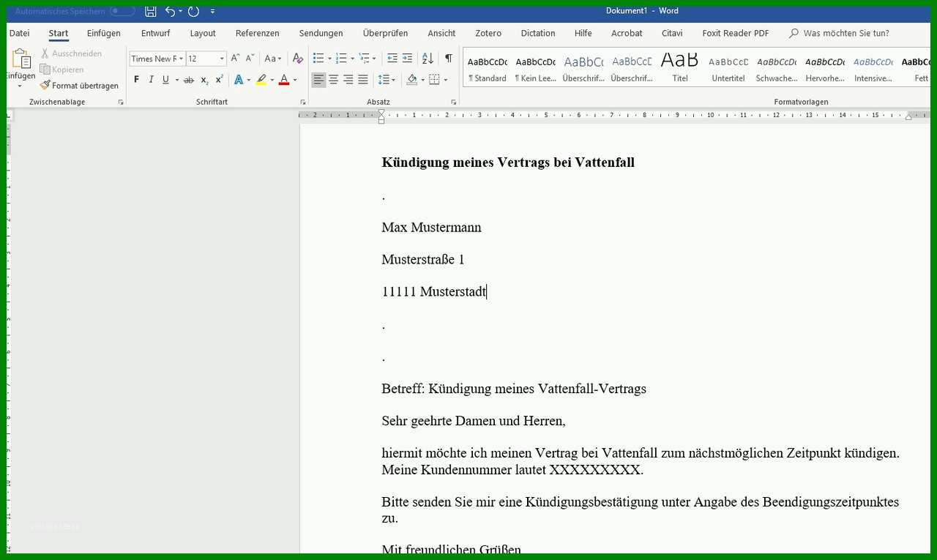The image size is (937, 560).
Task: Switch to the Referenzen tab
Action: [257, 33]
